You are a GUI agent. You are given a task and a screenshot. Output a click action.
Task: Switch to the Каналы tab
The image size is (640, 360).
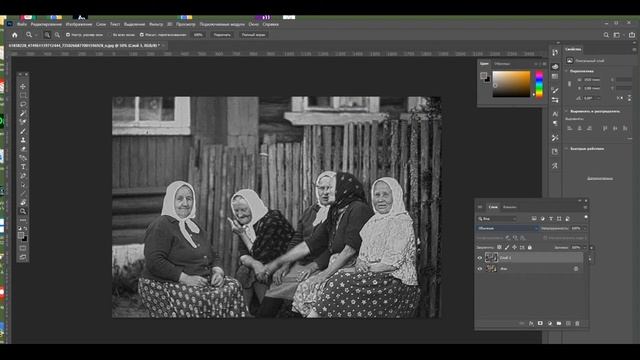click(510, 207)
